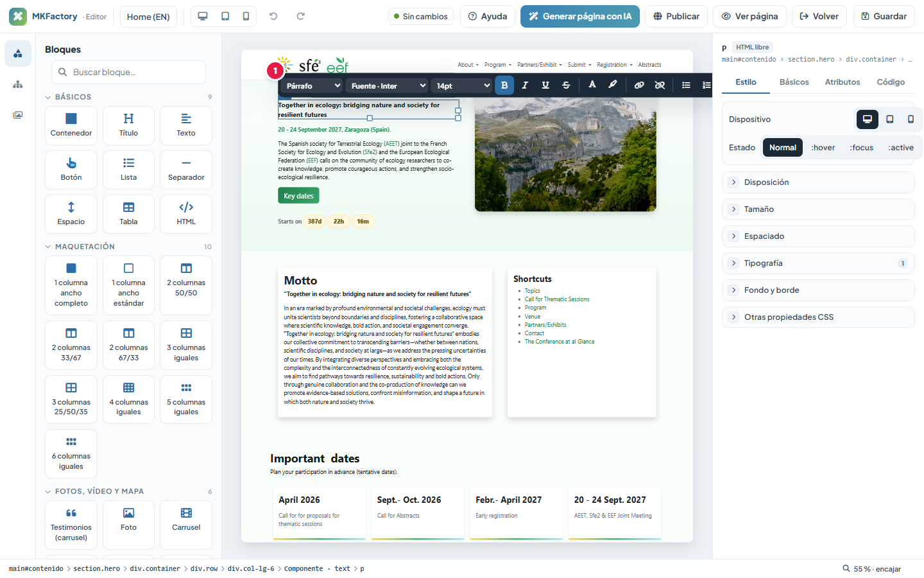Open text highlight color tool
The height and width of the screenshot is (578, 924).
(613, 85)
